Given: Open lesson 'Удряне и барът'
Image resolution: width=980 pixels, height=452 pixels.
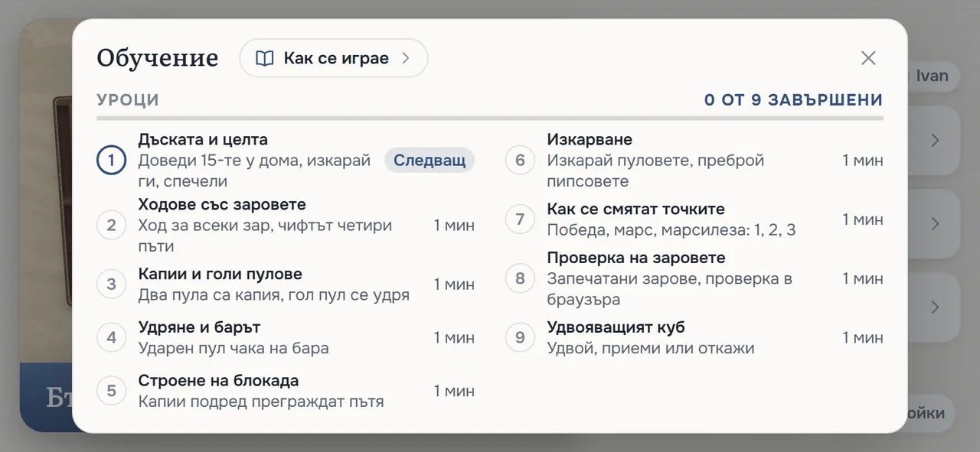Looking at the screenshot, I should pos(286,337).
